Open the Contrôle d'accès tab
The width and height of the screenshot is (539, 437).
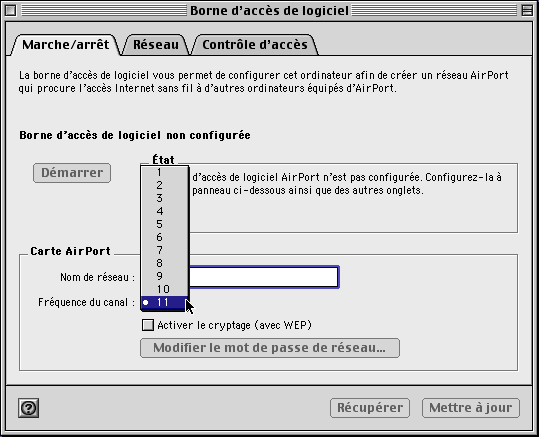point(255,45)
